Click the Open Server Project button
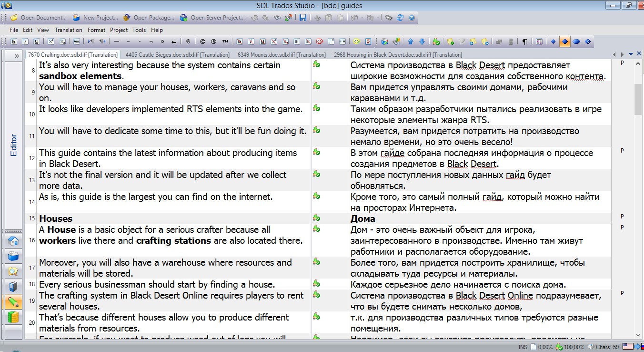Screen dimensions: 644x352 pyautogui.click(x=212, y=18)
